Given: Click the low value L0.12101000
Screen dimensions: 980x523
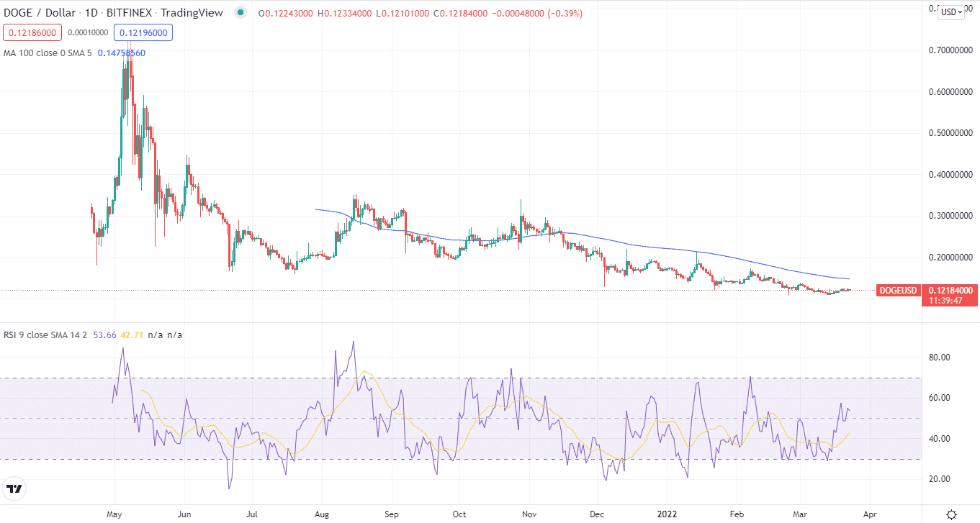Looking at the screenshot, I should click(x=403, y=12).
